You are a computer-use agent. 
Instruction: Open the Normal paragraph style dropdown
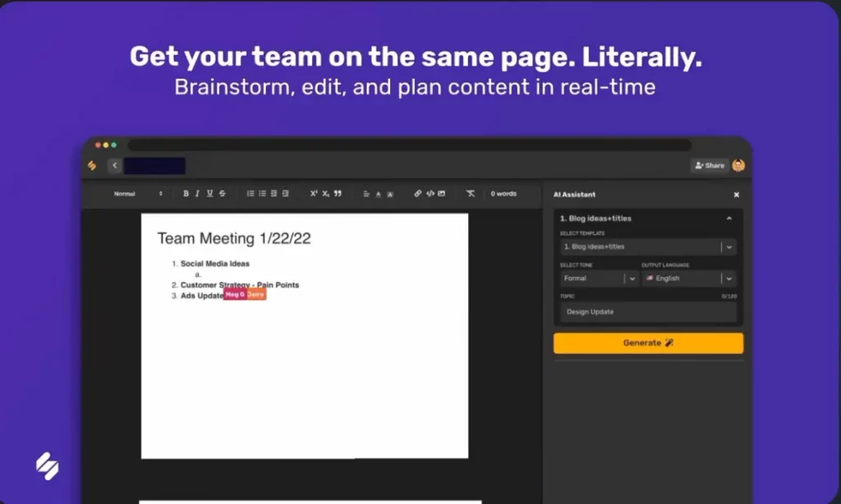[138, 194]
